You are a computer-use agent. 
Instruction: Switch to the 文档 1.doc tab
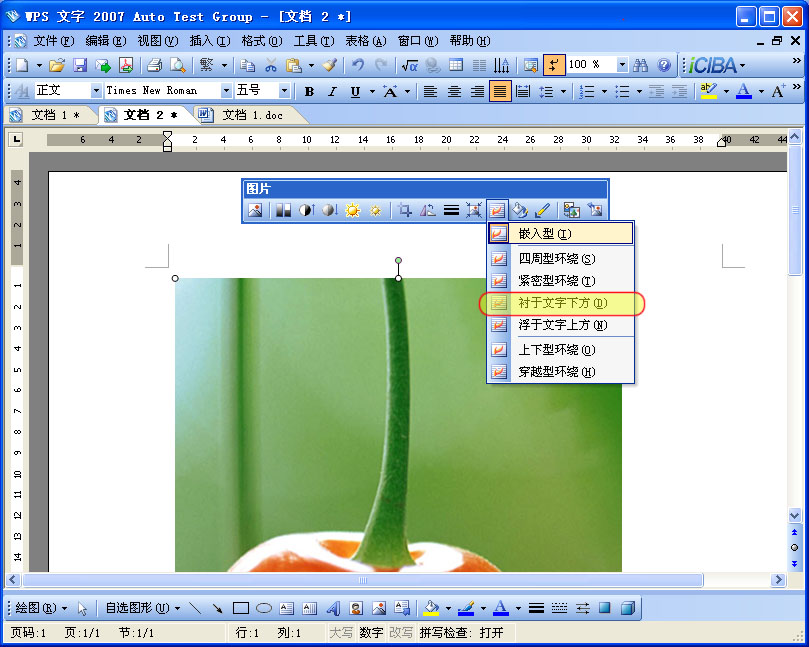point(255,115)
